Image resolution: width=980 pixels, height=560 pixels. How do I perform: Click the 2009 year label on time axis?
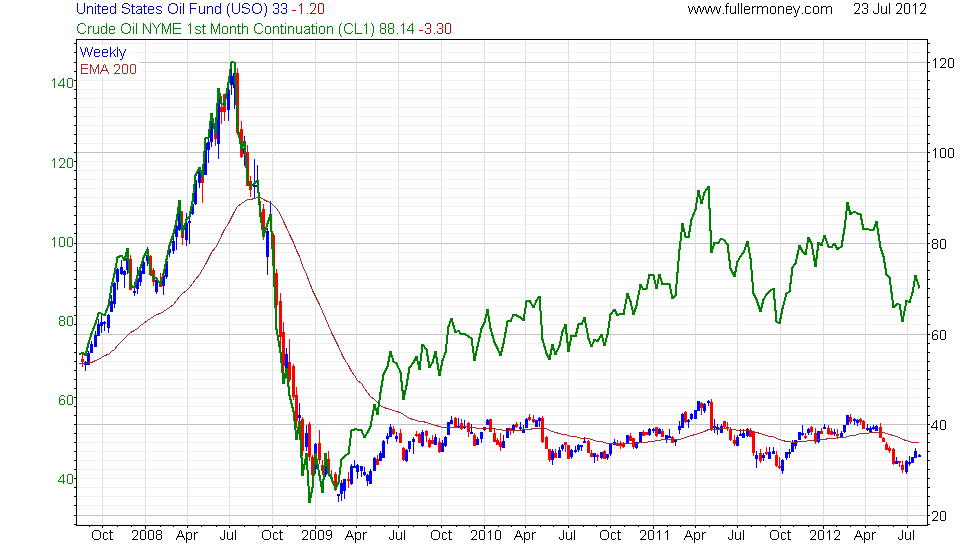coord(317,536)
